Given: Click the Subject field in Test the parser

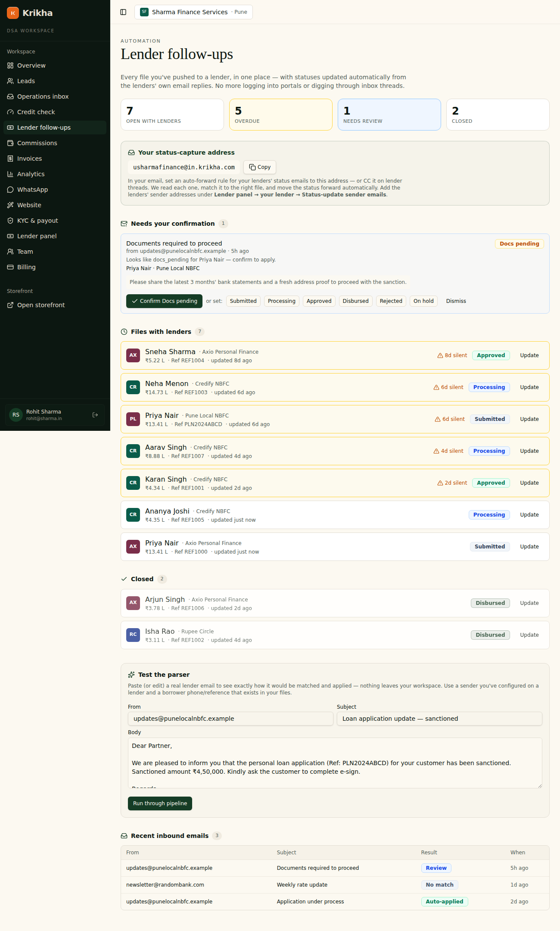Looking at the screenshot, I should coord(439,719).
